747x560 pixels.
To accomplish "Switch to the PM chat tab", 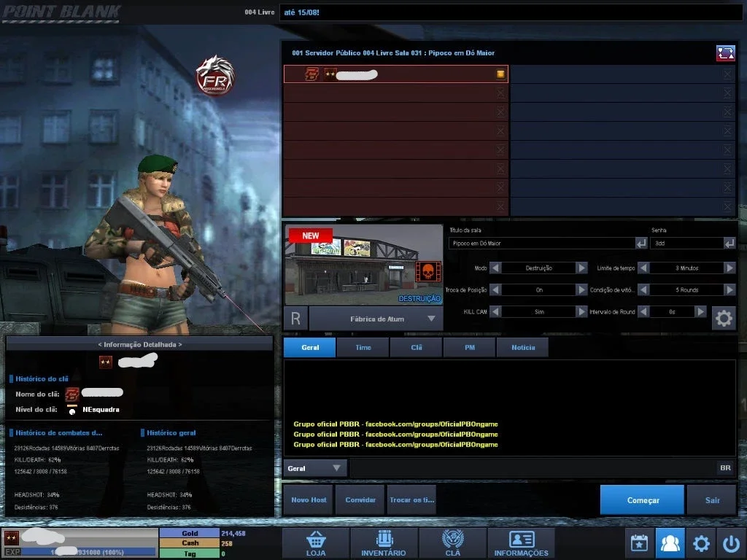I will click(x=470, y=347).
